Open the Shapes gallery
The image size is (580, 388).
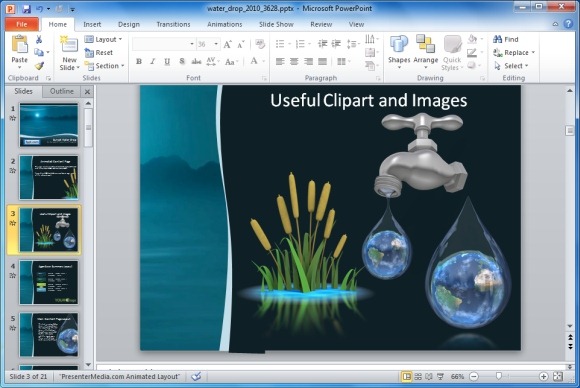[399, 52]
